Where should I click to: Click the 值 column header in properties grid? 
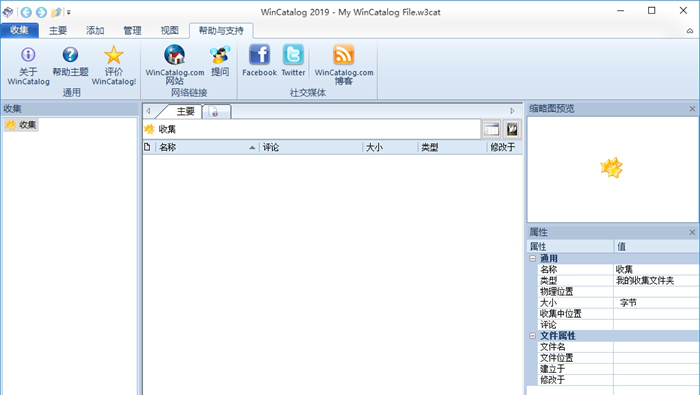657,247
